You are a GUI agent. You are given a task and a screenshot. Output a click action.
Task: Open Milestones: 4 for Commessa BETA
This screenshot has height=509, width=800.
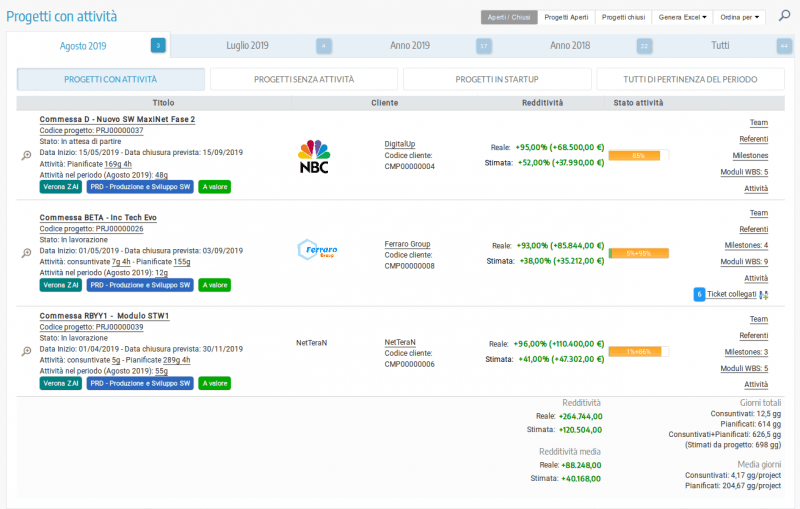click(746, 245)
